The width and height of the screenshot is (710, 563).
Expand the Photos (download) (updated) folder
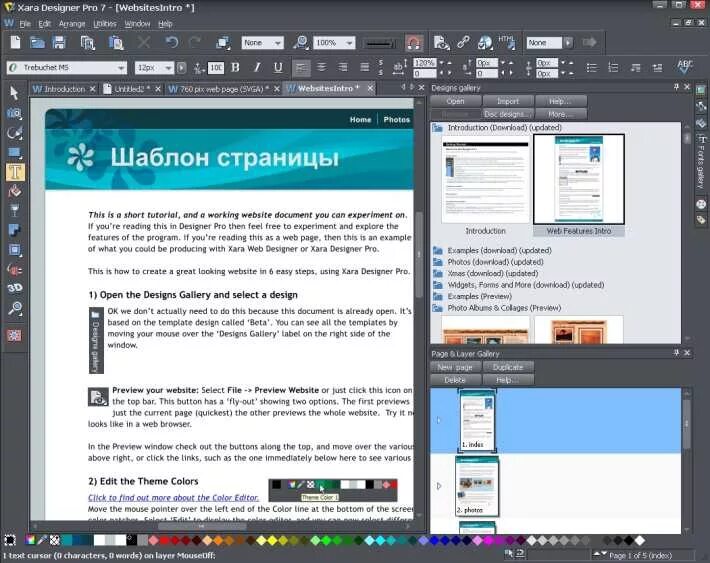point(437,262)
